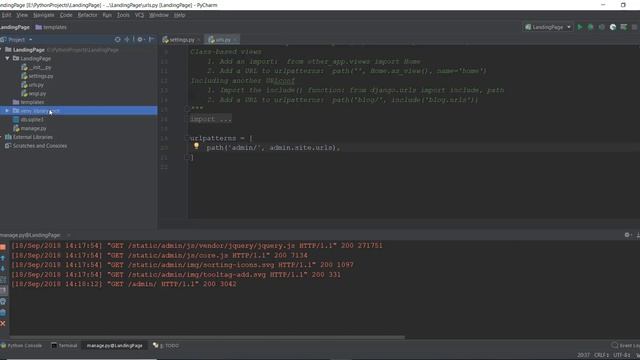The image size is (640, 360).
Task: Click the stop square icon in top toolbar
Action: [634, 27]
